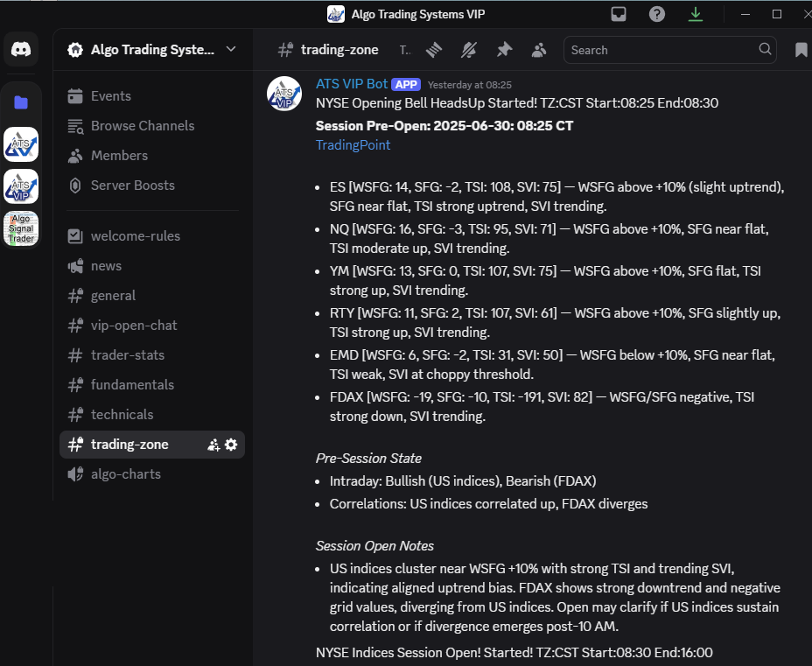Switch to the algo-charts channel
812x666 pixels.
[x=126, y=474]
